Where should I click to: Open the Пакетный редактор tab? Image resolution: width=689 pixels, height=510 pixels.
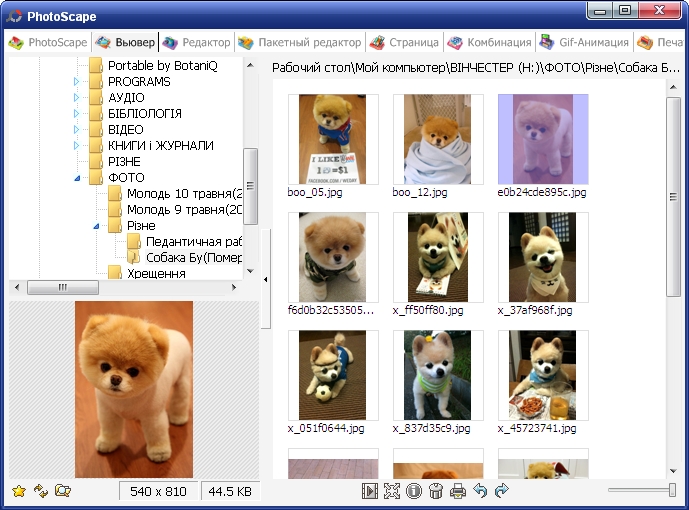pyautogui.click(x=300, y=43)
